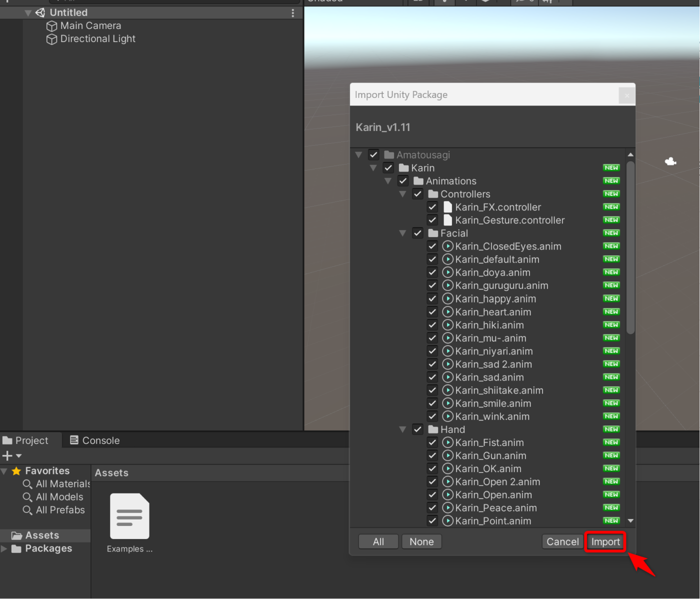Click the All Prefabs search icon
Viewport: 700px width, 599px height.
[27, 510]
